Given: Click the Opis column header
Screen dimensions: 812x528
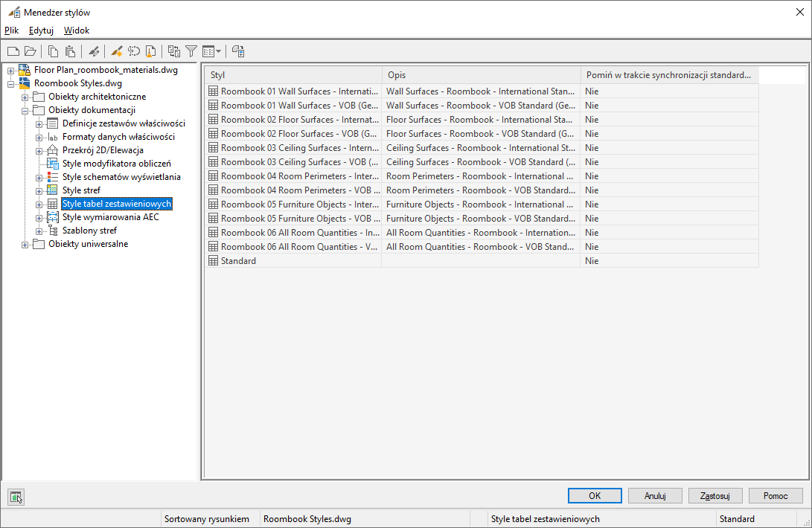Looking at the screenshot, I should [x=481, y=75].
